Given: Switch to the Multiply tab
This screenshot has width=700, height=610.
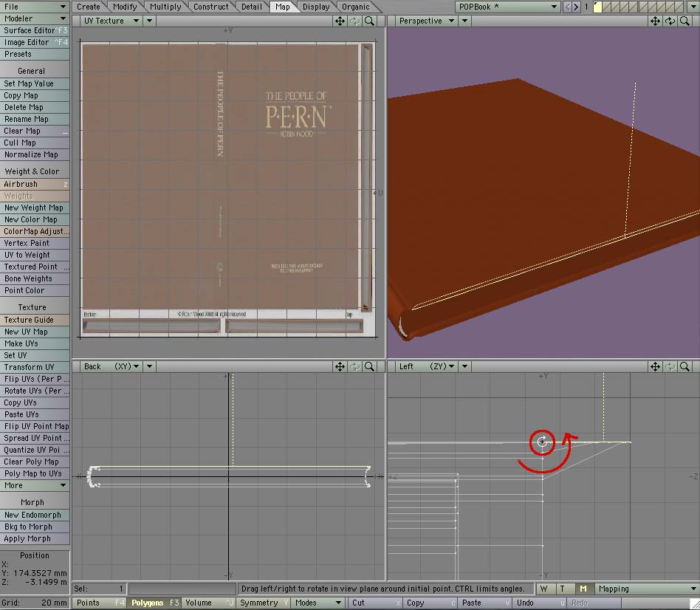Looking at the screenshot, I should pos(165,7).
